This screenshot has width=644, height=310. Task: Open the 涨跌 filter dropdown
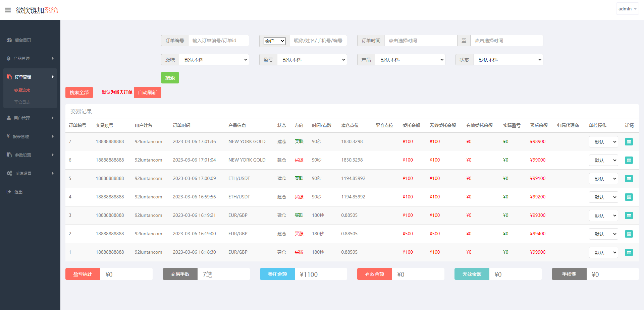(x=214, y=60)
